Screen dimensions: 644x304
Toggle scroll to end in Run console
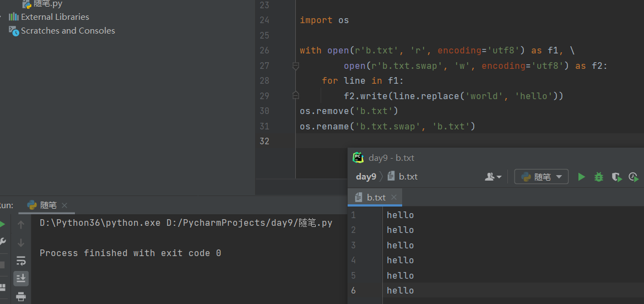pos(21,279)
